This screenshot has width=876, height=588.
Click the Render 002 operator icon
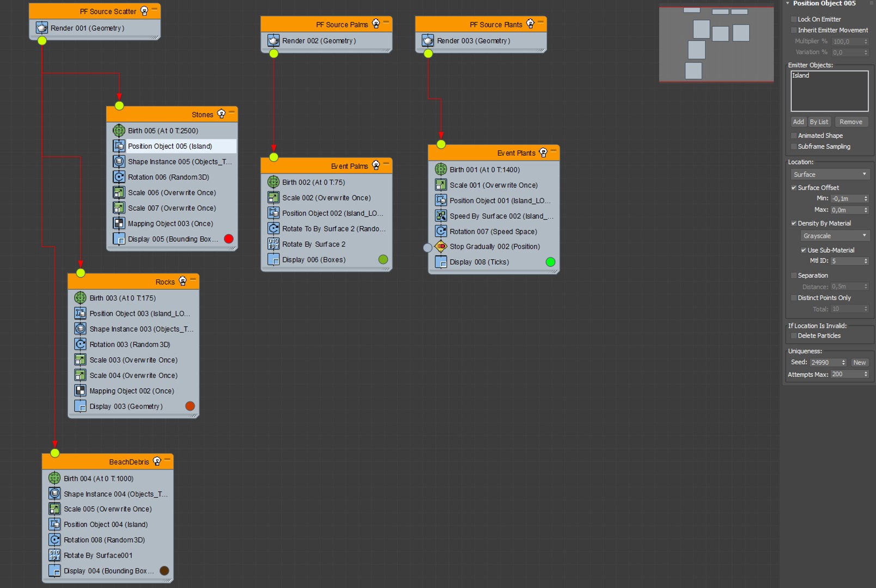point(273,41)
